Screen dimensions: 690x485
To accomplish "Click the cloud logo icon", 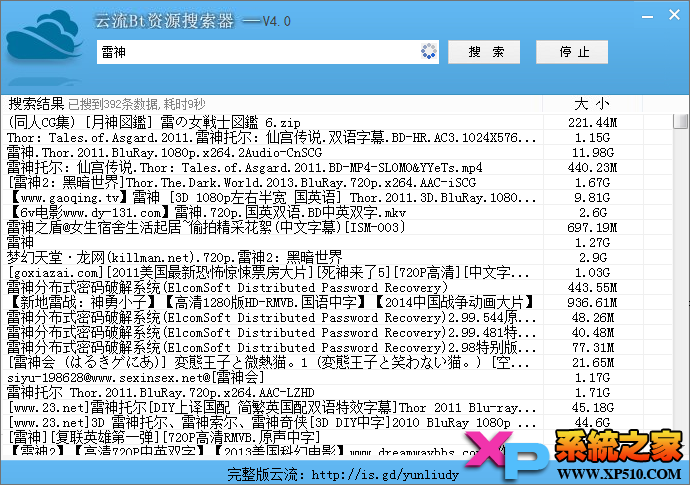I will (x=44, y=36).
